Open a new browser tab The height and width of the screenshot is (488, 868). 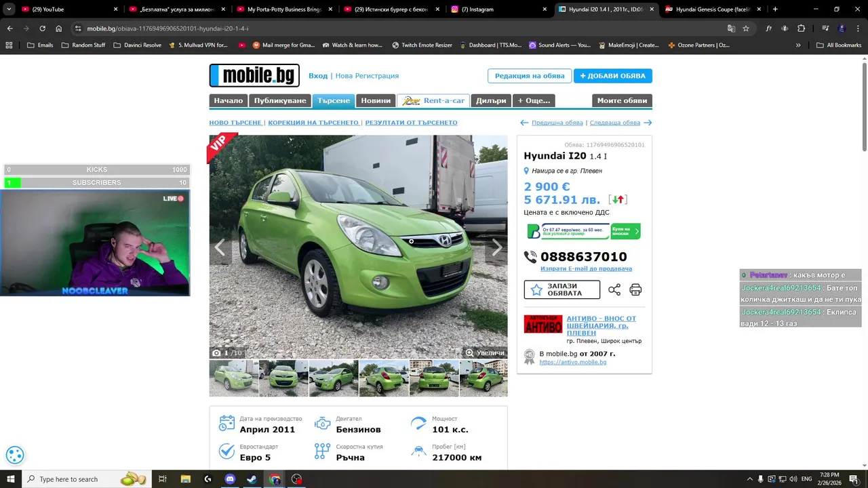pos(775,9)
